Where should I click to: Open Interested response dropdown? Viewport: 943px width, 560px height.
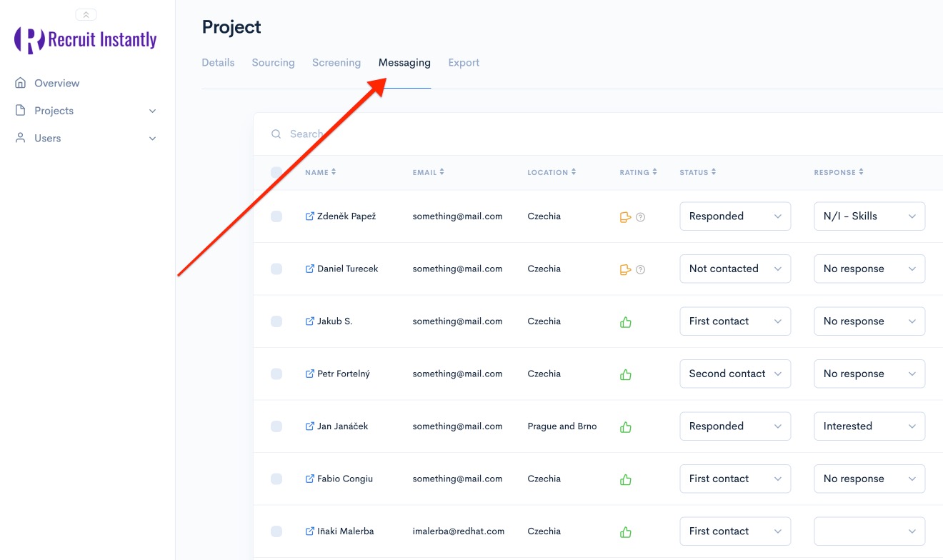pyautogui.click(x=869, y=426)
